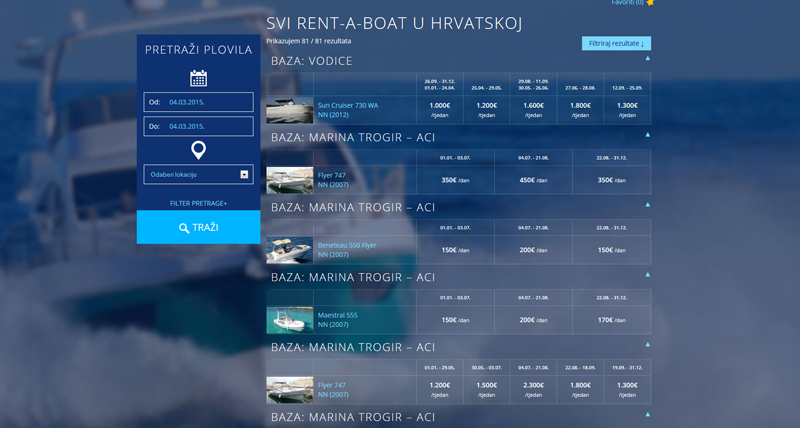
Task: Set the Od start date field
Action: click(198, 102)
